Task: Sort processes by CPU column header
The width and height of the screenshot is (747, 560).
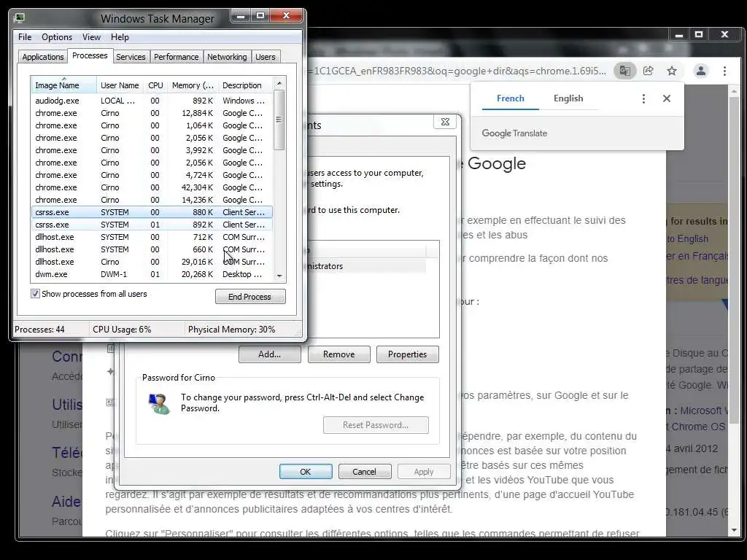Action: 155,85
